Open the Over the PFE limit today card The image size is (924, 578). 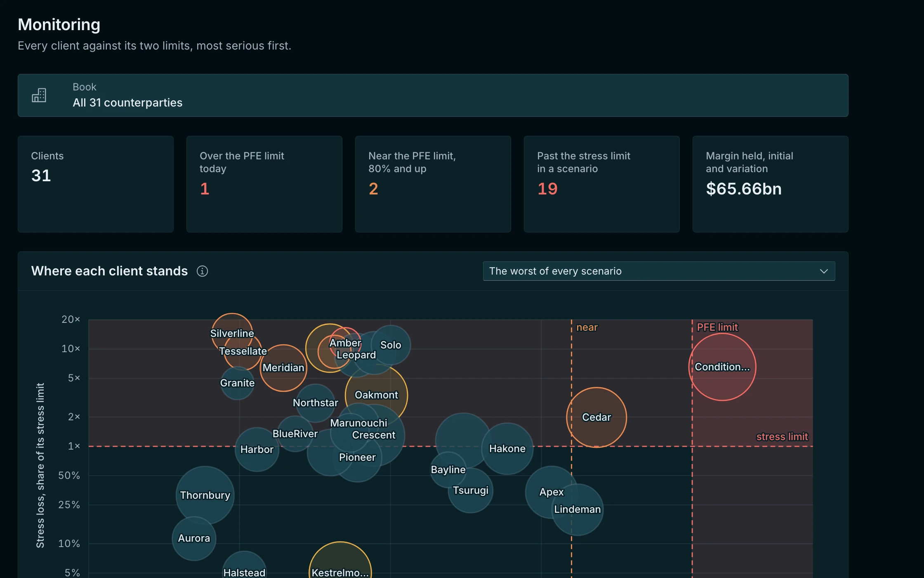pos(264,184)
